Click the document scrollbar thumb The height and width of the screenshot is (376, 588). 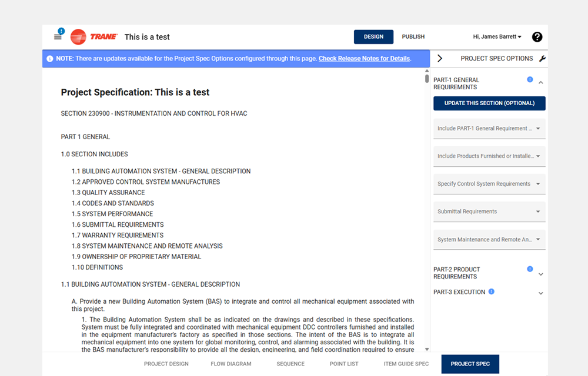tap(427, 79)
